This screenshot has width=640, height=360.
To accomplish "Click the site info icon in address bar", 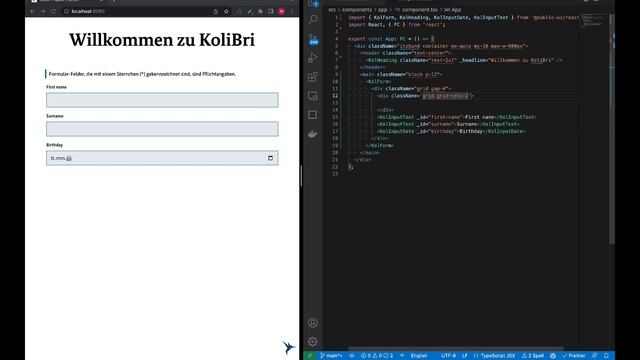I will 67,11.
